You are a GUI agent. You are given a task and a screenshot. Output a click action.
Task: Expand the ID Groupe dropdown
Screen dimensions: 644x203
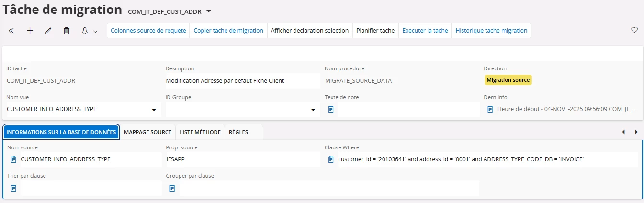click(x=313, y=110)
